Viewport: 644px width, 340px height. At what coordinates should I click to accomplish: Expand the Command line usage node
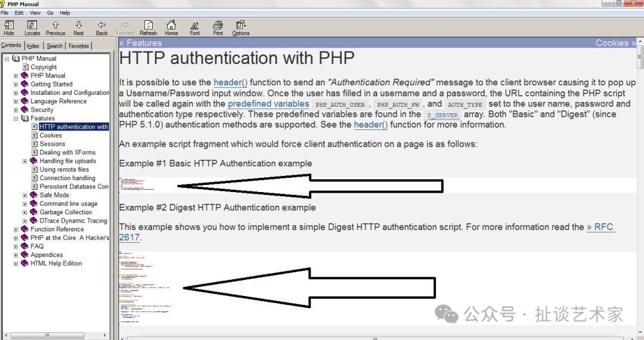coord(24,204)
